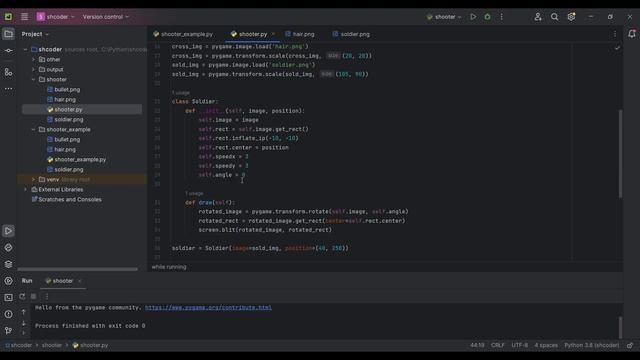Show more tool windows ellipsis
The image size is (640, 360).
pyautogui.click(x=8, y=89)
